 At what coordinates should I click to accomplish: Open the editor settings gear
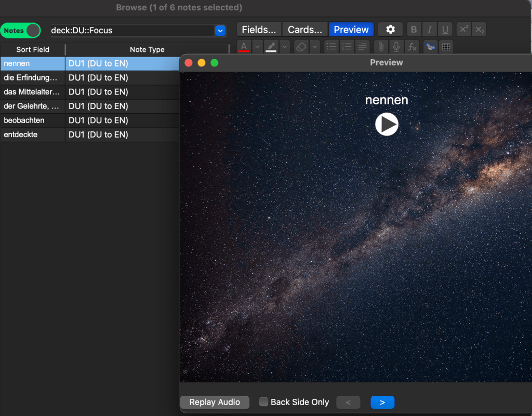(x=390, y=30)
